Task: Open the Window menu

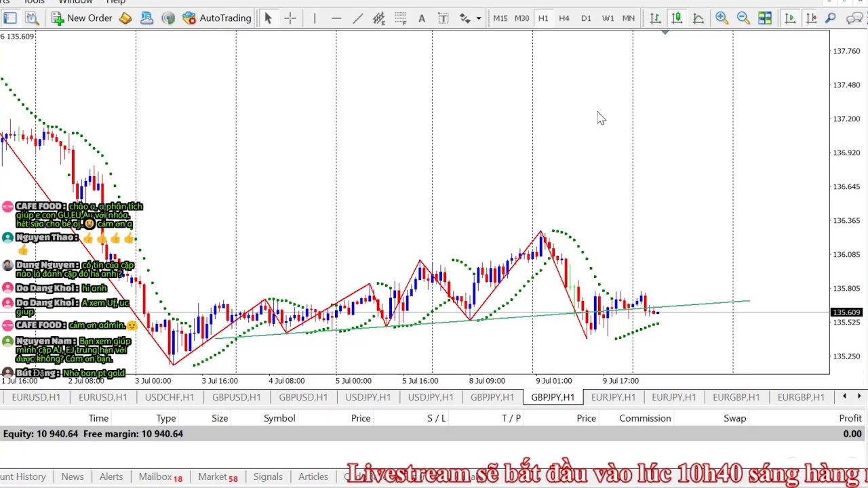Action: tap(75, 2)
